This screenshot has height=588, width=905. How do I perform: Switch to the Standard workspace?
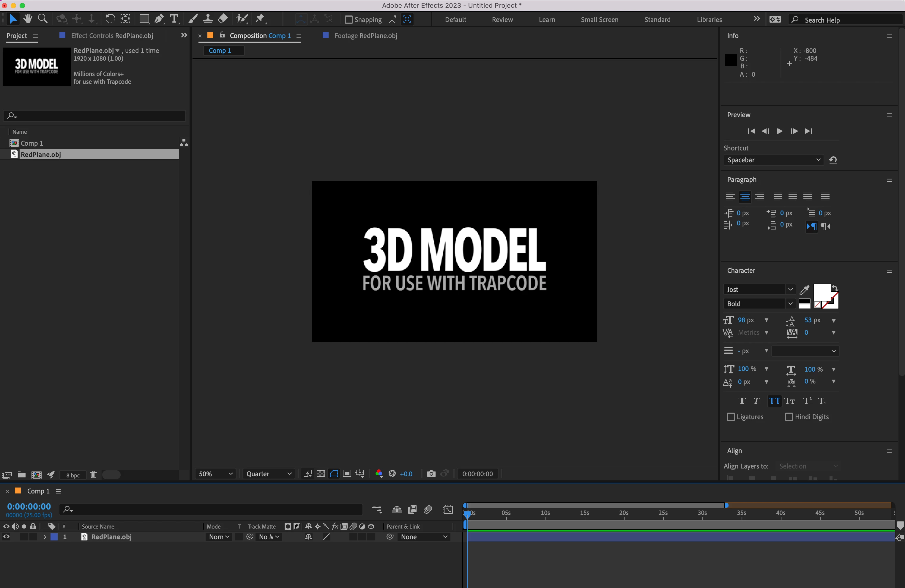tap(657, 19)
